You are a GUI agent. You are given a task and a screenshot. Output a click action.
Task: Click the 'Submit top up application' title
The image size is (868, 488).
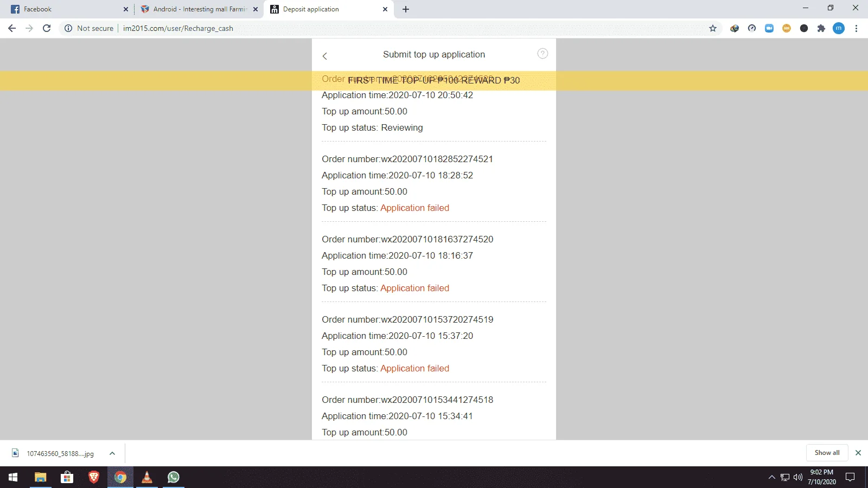click(434, 54)
